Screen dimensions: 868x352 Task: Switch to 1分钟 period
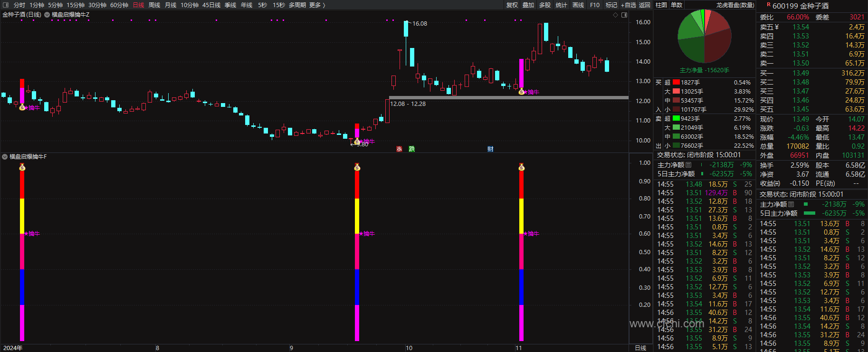pyautogui.click(x=37, y=5)
